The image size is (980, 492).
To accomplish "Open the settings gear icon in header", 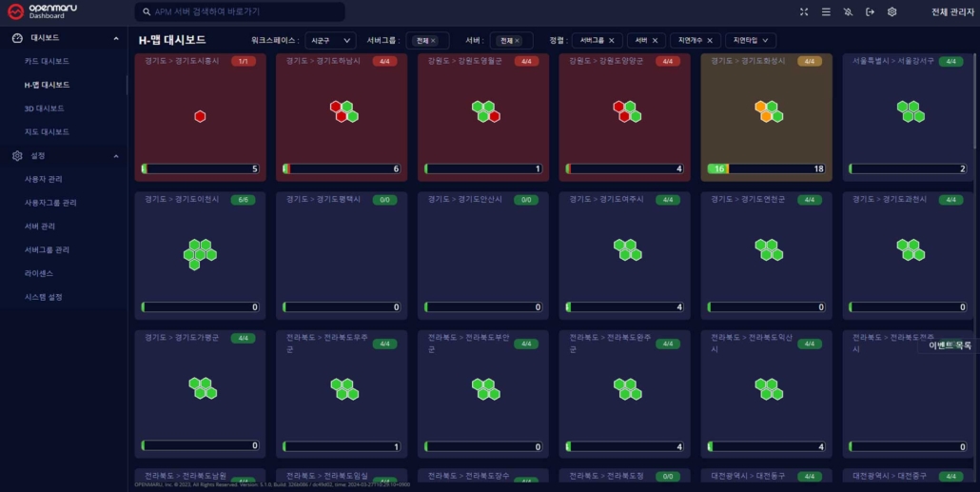I will pyautogui.click(x=892, y=11).
